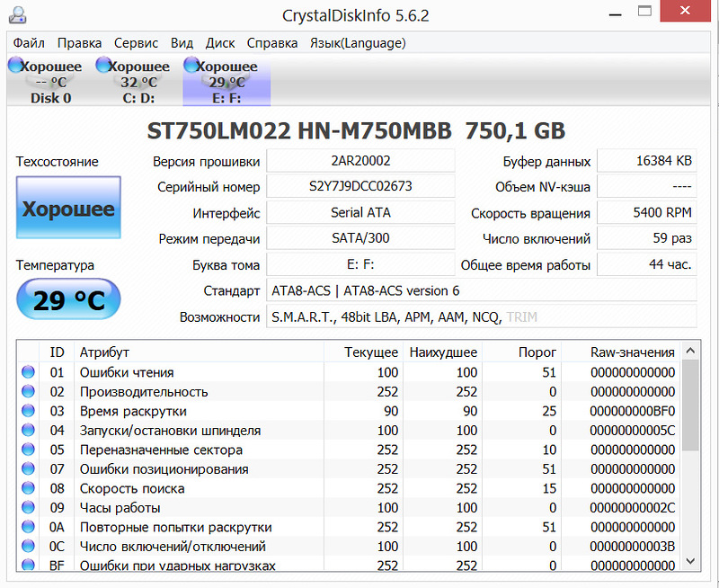Select the Скорость поиска row
719x588 pixels.
(x=349, y=488)
